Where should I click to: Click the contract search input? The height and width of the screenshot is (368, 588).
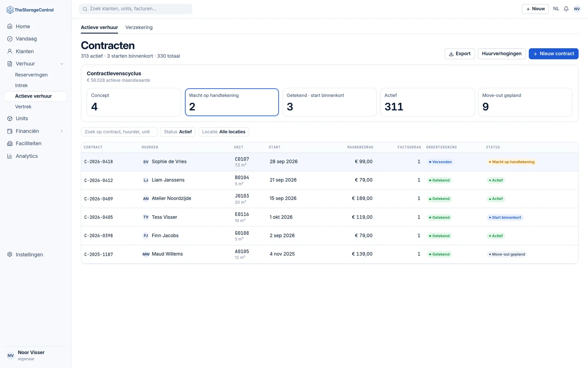tap(119, 132)
